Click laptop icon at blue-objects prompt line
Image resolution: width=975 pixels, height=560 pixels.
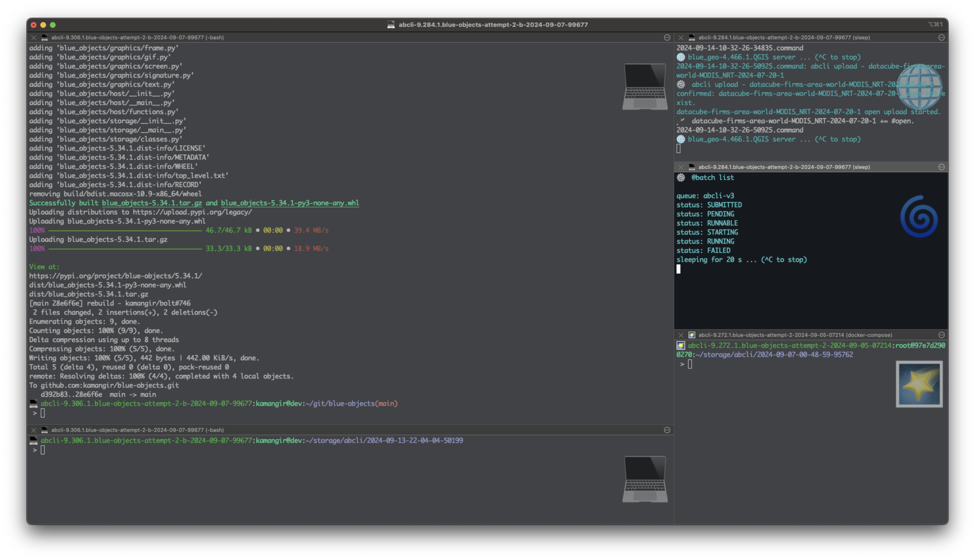(x=33, y=404)
